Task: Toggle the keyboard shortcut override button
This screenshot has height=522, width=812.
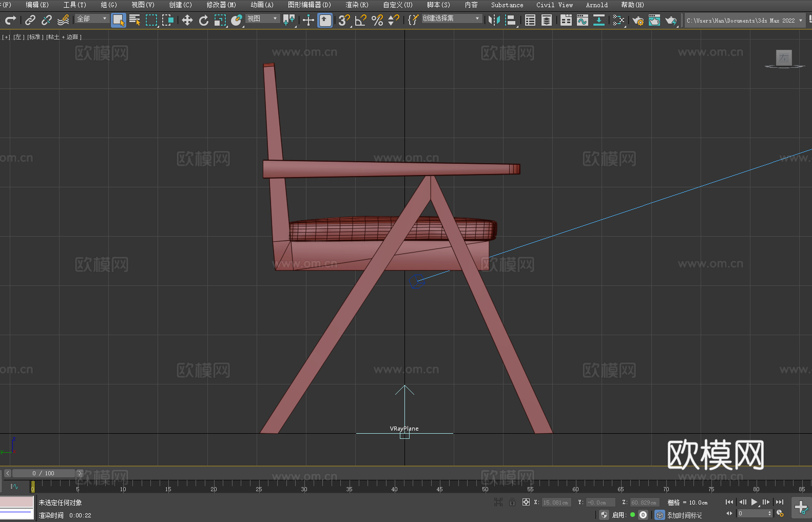Action: tap(325, 20)
